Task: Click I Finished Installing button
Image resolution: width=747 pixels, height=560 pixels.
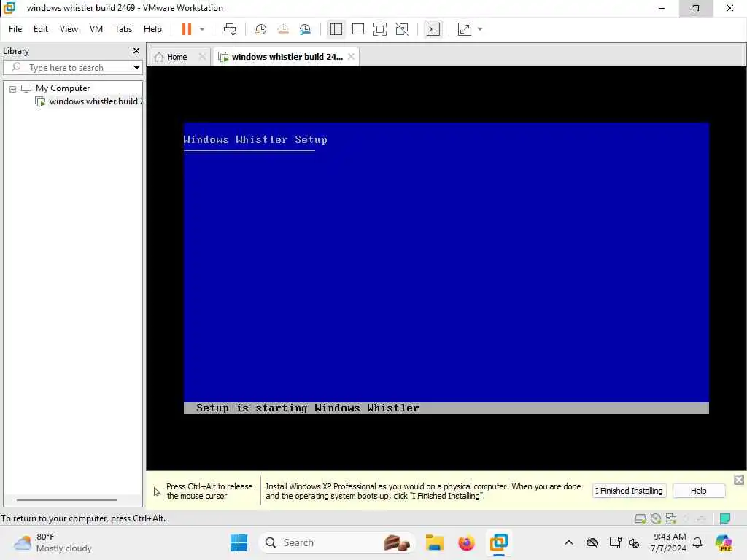Action: click(x=629, y=491)
